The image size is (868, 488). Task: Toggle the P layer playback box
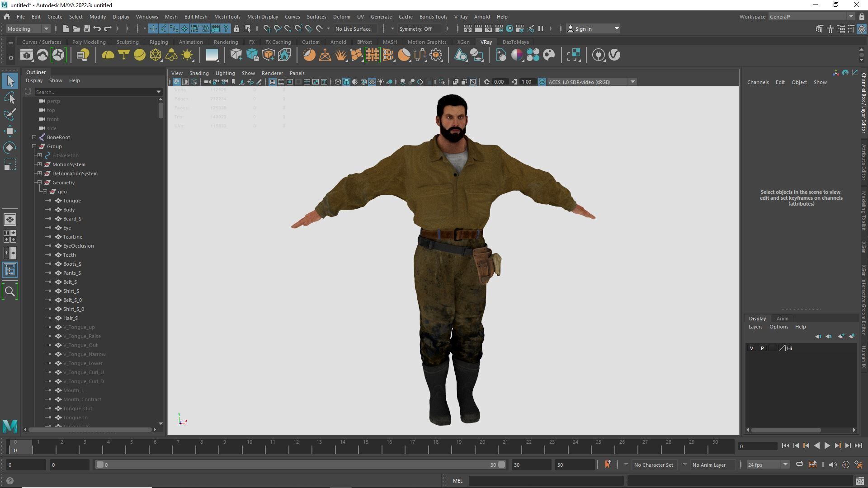coord(762,348)
